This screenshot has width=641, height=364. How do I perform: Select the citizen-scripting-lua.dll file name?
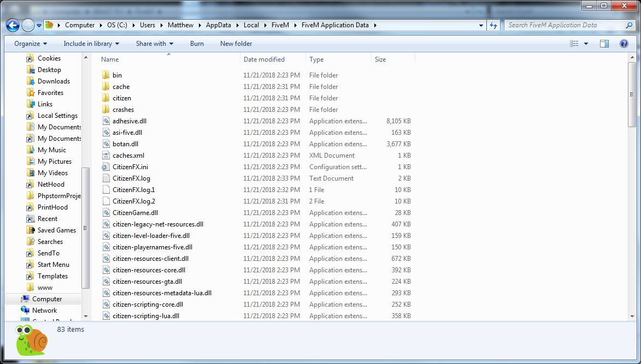point(146,316)
